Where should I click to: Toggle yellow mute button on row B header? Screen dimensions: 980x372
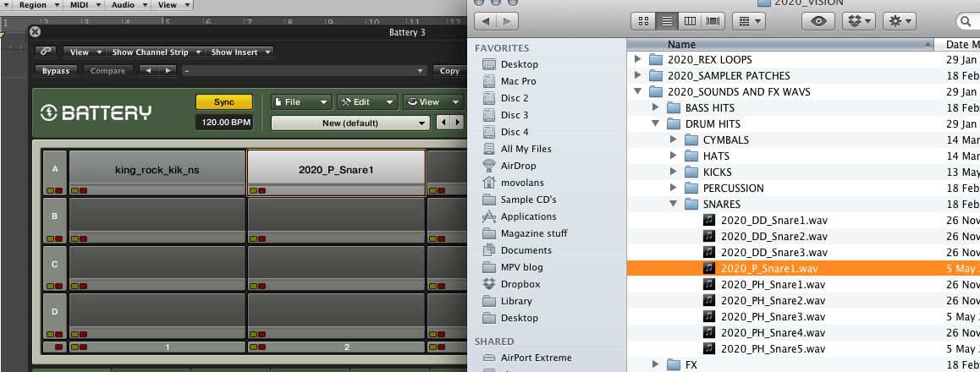click(x=50, y=238)
